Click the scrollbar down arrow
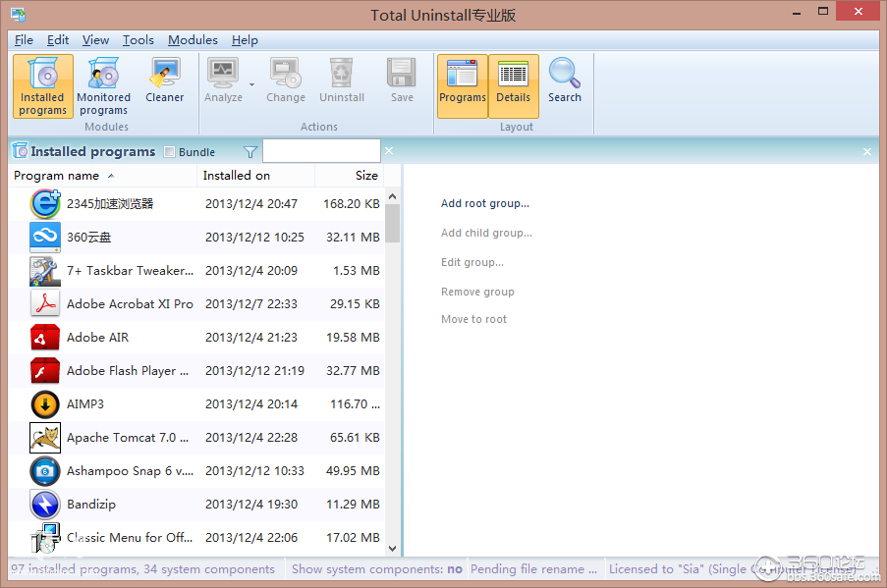 (393, 549)
